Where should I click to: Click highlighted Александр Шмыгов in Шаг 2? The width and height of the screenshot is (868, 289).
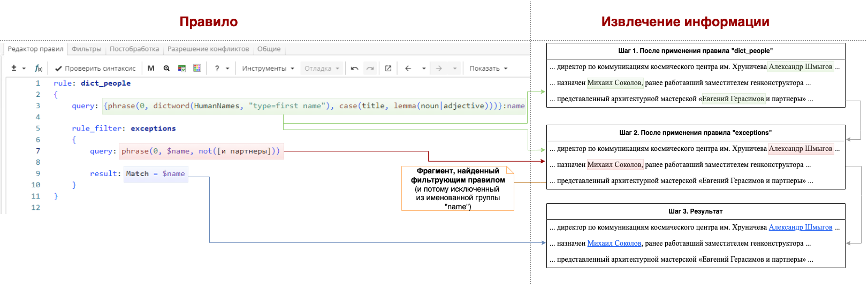coord(801,149)
